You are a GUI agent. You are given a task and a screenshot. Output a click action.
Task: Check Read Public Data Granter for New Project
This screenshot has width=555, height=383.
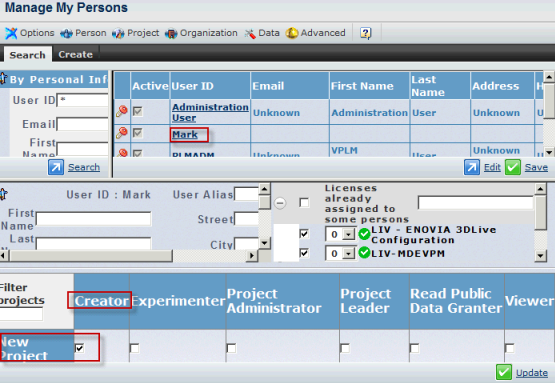pos(414,348)
